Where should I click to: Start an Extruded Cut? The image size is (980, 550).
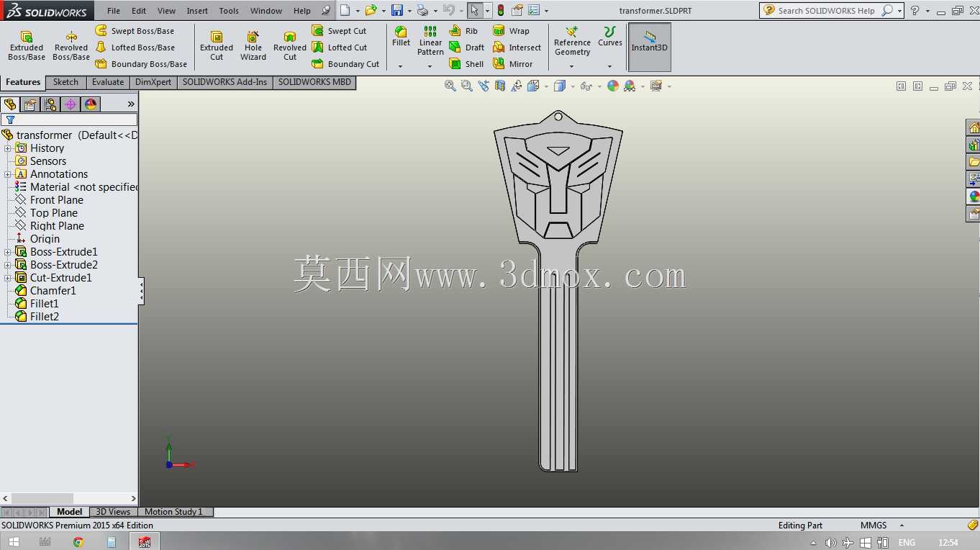(217, 46)
